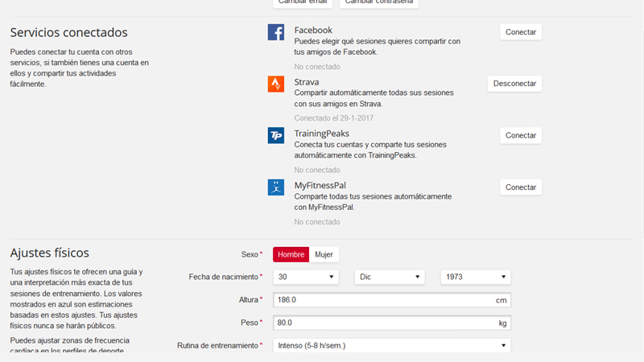Click the Facebook logo icon

pos(276,32)
